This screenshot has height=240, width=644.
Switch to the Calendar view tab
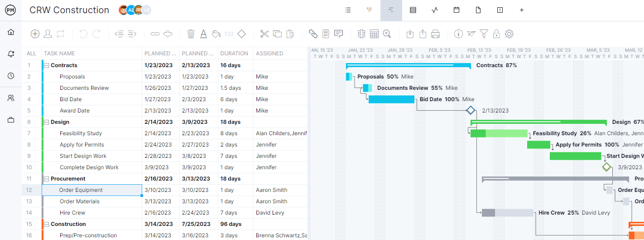point(457,10)
